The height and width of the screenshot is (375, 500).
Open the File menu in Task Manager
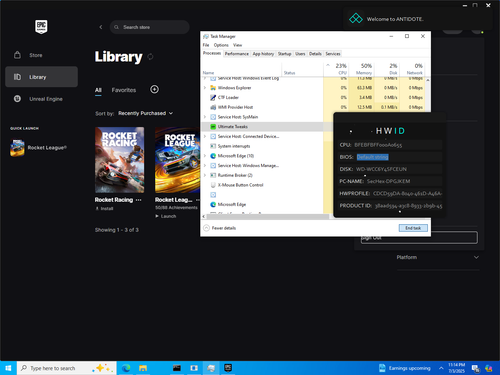pos(206,45)
